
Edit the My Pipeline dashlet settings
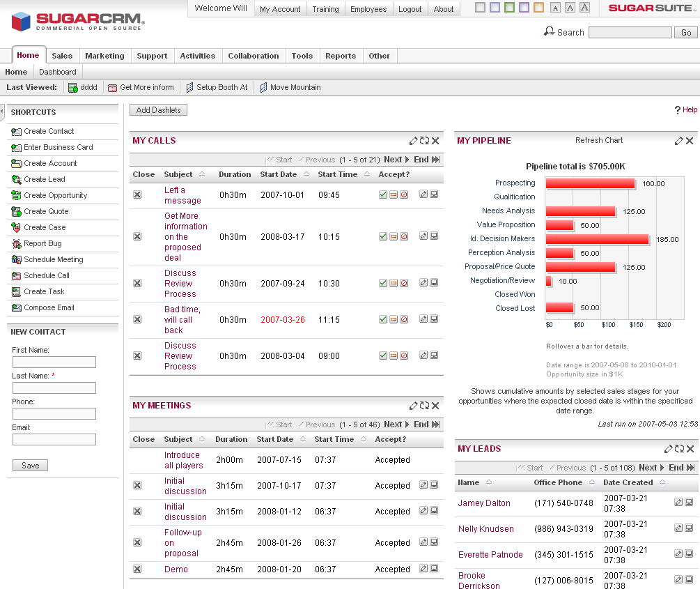(679, 141)
